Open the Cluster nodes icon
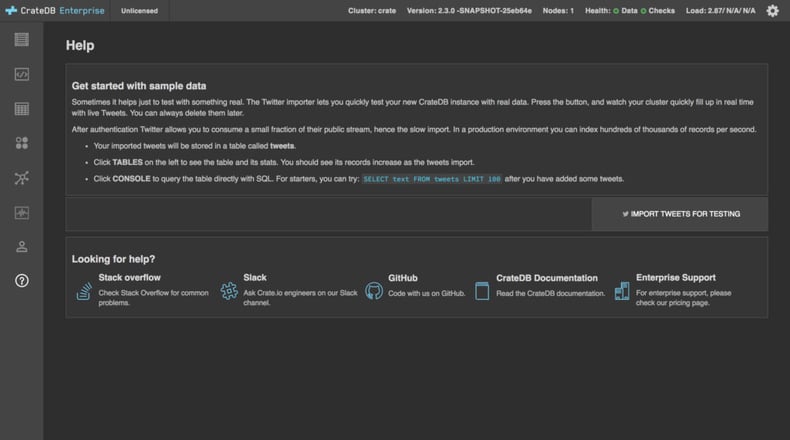Screen dimensions: 790x440 (x=22, y=178)
